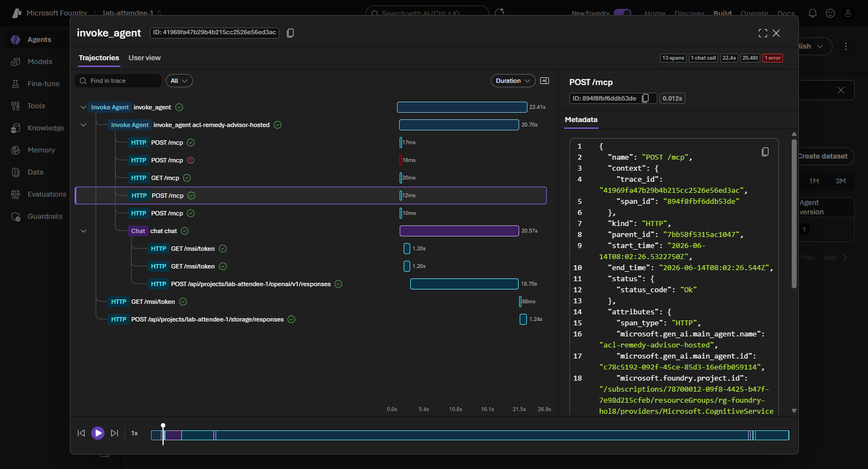Skip to trace end
Image resolution: width=868 pixels, height=469 pixels.
click(x=114, y=433)
